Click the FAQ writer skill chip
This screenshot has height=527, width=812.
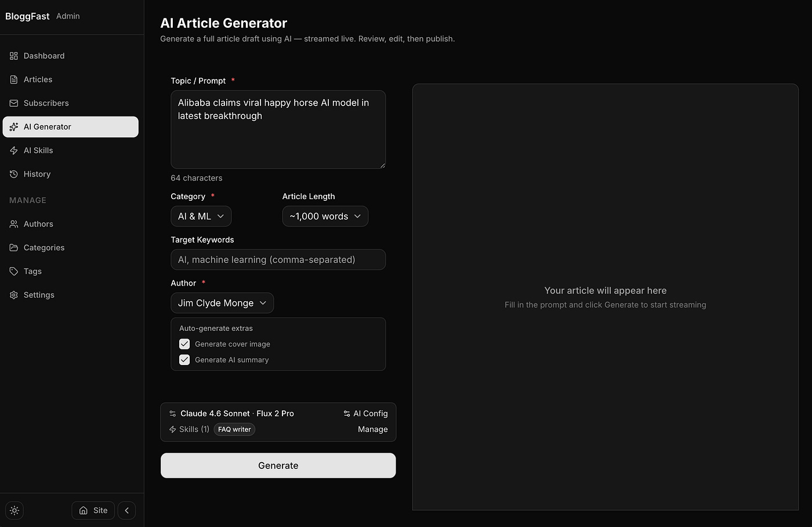coord(234,429)
